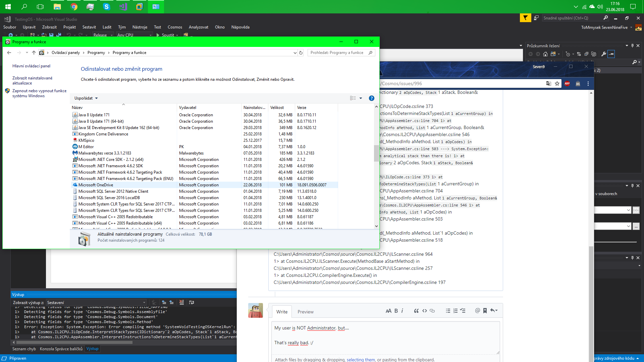Mention a user with the @ icon
Image resolution: width=644 pixels, height=362 pixels.
click(477, 311)
